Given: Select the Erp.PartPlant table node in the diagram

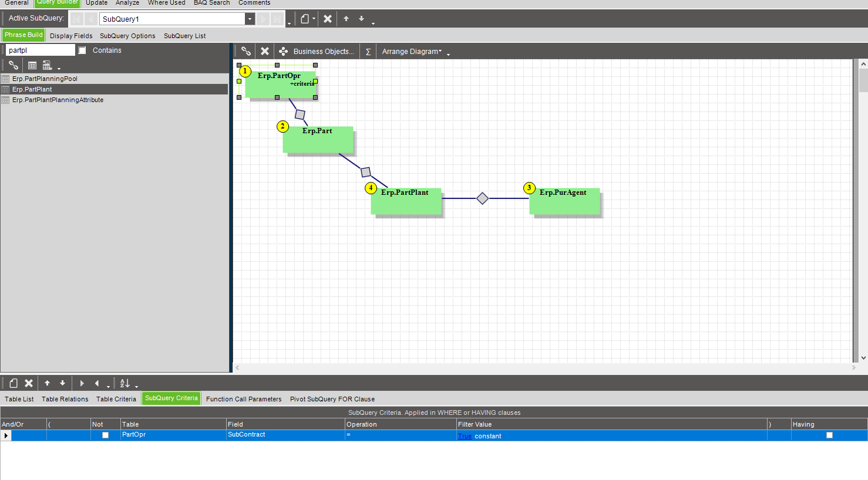Looking at the screenshot, I should coord(406,201).
